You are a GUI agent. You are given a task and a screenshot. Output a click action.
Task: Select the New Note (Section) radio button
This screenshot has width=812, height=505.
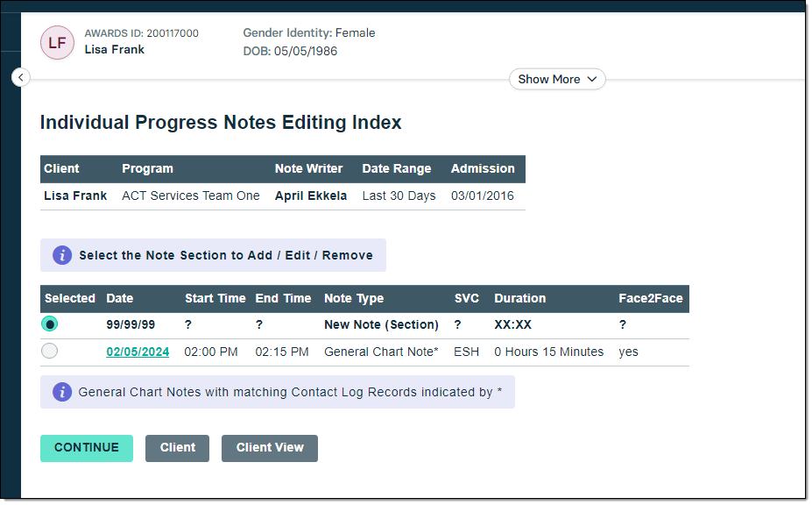(50, 324)
